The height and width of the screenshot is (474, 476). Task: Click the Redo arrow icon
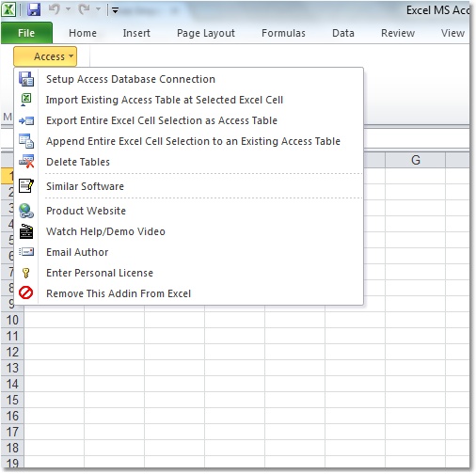(85, 9)
